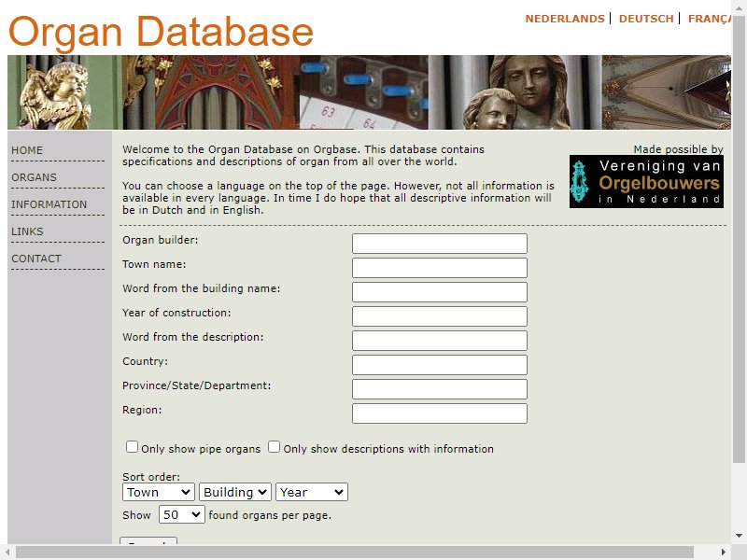Enable Only show pipe organs

[132, 447]
